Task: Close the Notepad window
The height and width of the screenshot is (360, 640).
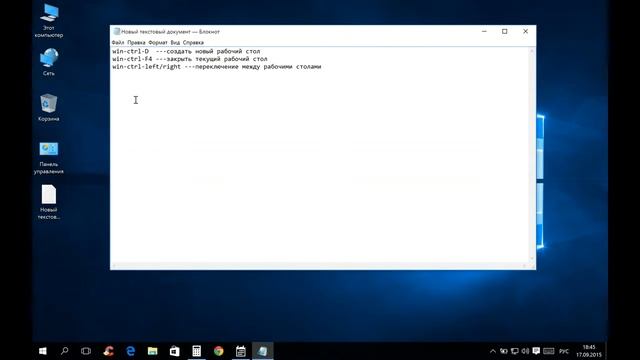Action: pyautogui.click(x=526, y=31)
